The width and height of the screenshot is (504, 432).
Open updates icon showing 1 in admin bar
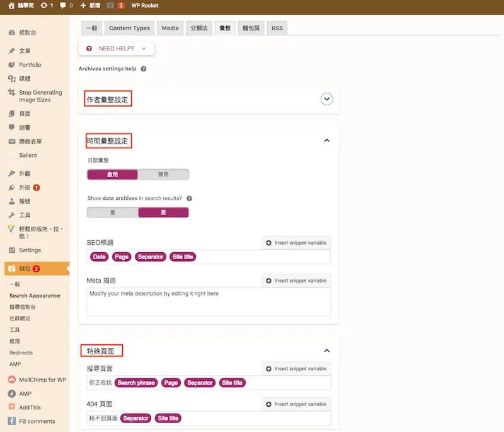click(x=44, y=6)
